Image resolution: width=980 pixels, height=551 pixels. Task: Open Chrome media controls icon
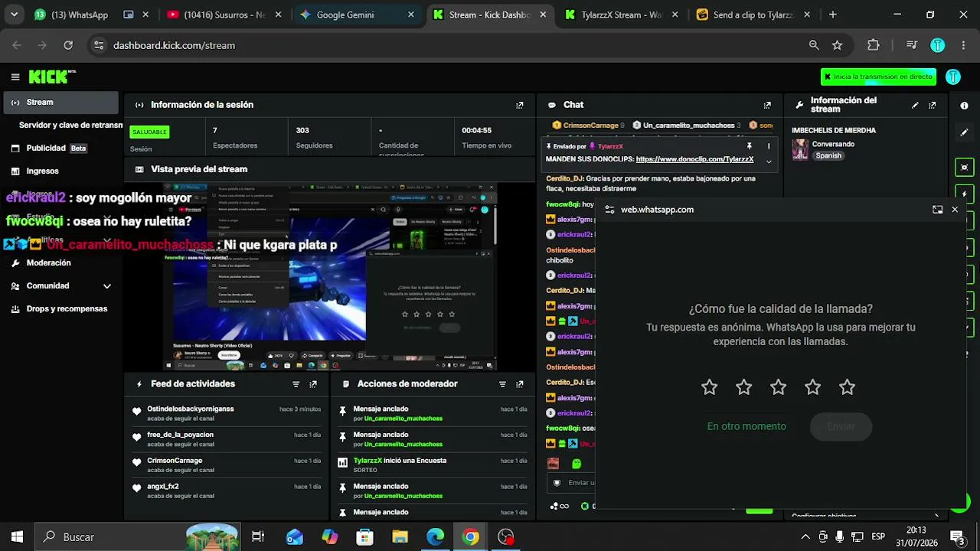tap(911, 45)
